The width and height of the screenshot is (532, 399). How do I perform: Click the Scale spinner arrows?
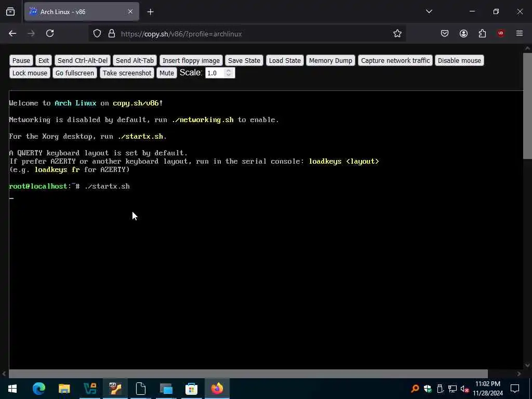point(229,73)
